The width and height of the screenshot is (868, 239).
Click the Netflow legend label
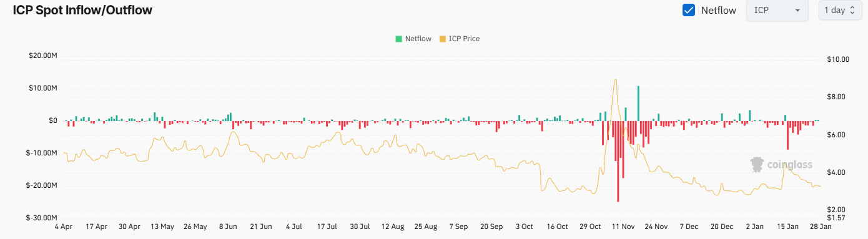(418, 39)
